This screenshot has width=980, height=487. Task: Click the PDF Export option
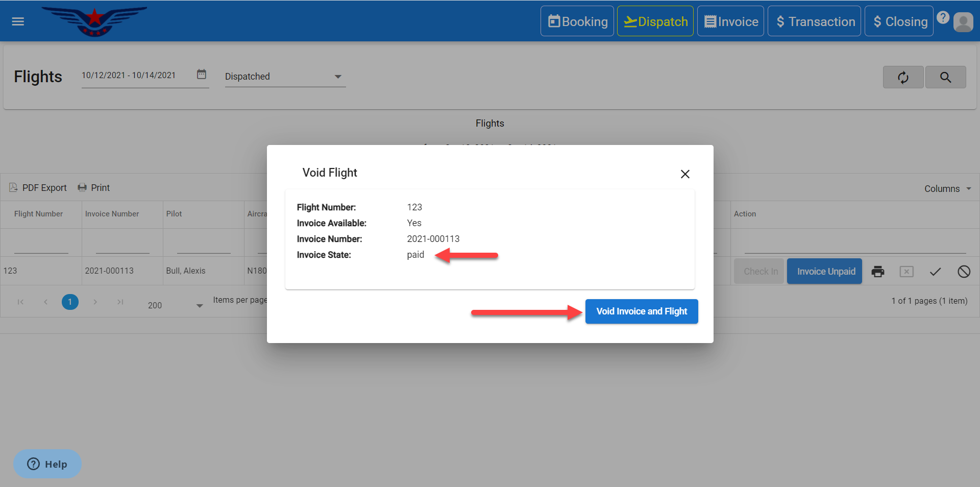(38, 188)
